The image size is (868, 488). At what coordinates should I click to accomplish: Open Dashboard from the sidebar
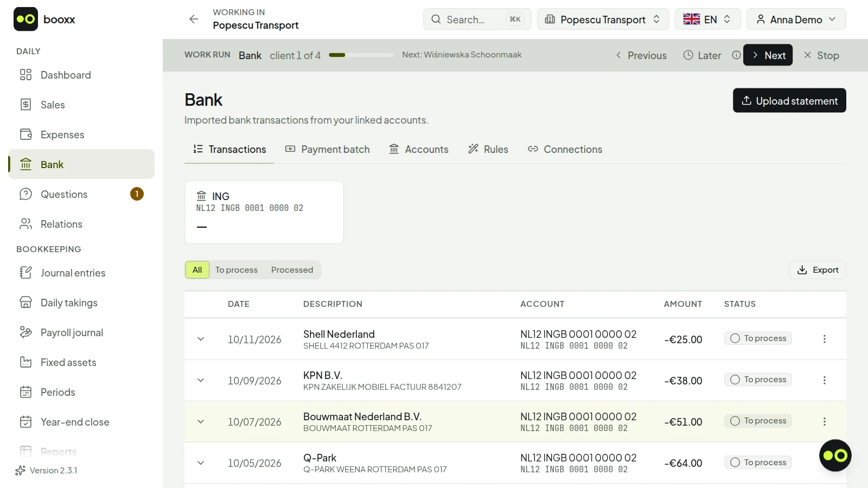pos(81,75)
